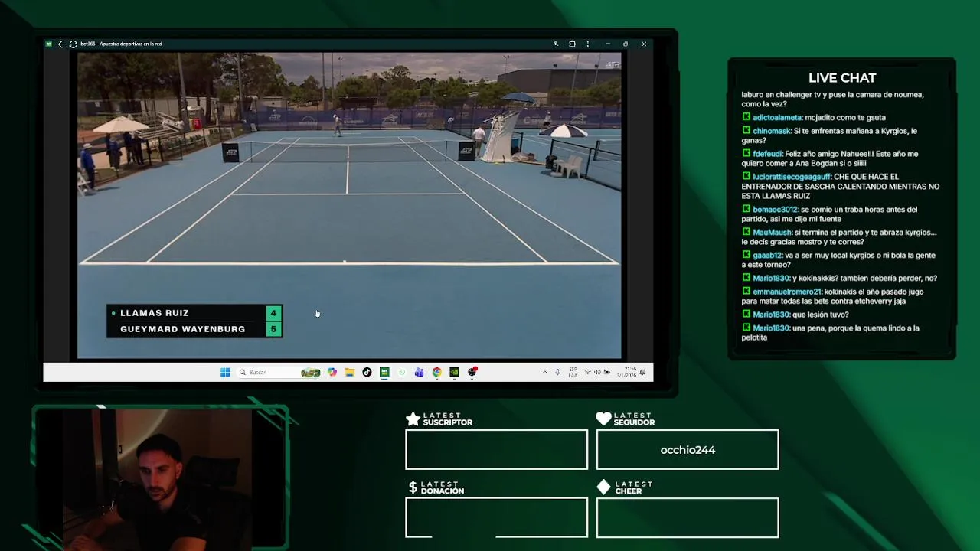The image size is (980, 551).
Task: Click the LIVE CHAT heading
Action: (x=842, y=78)
